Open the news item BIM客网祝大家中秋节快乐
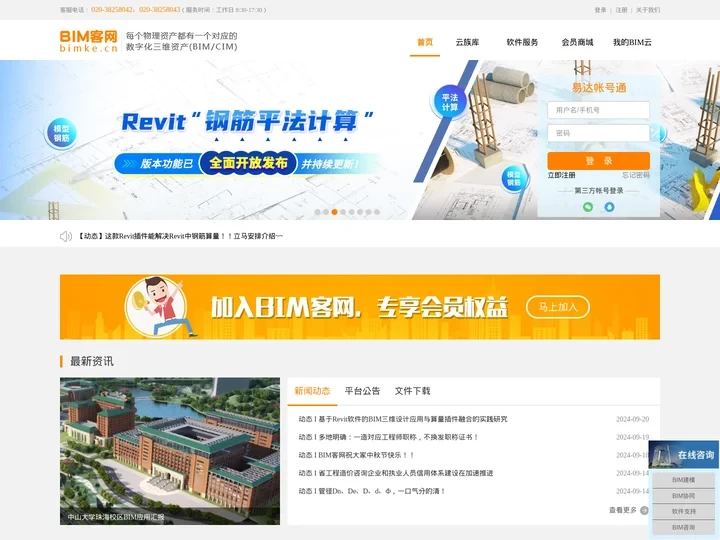This screenshot has width=720, height=540. [x=356, y=455]
